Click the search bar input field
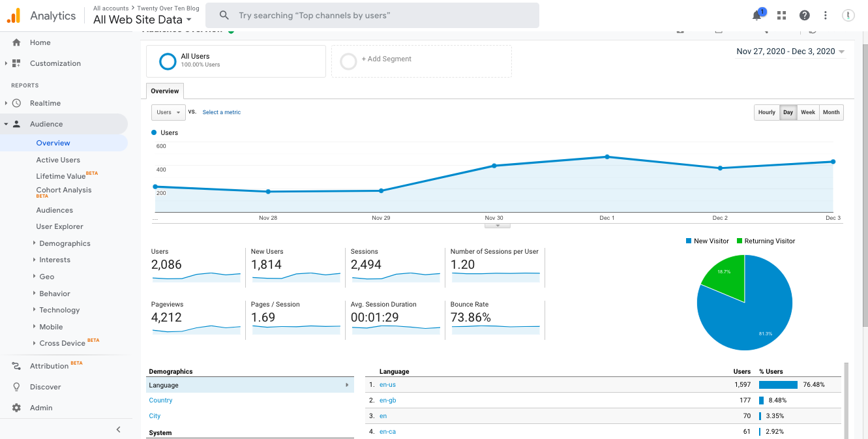The height and width of the screenshot is (439, 868). coord(372,15)
